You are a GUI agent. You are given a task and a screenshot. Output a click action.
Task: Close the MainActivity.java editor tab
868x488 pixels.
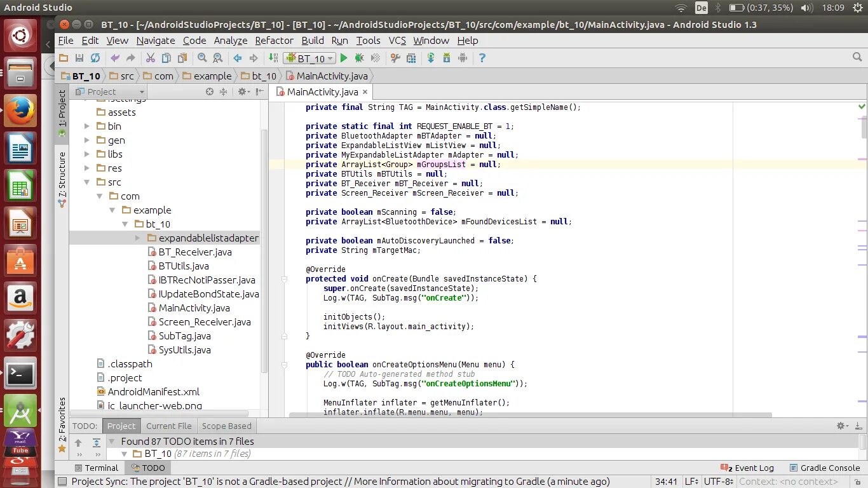click(x=365, y=92)
